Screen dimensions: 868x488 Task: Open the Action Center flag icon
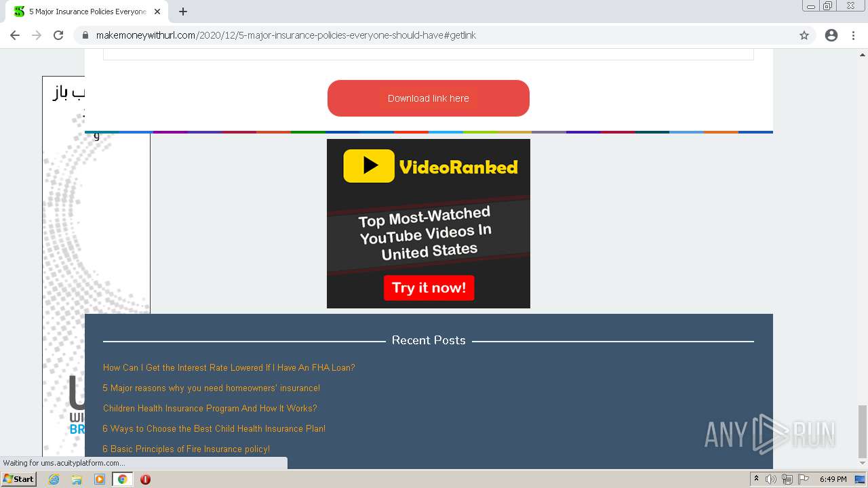(803, 479)
